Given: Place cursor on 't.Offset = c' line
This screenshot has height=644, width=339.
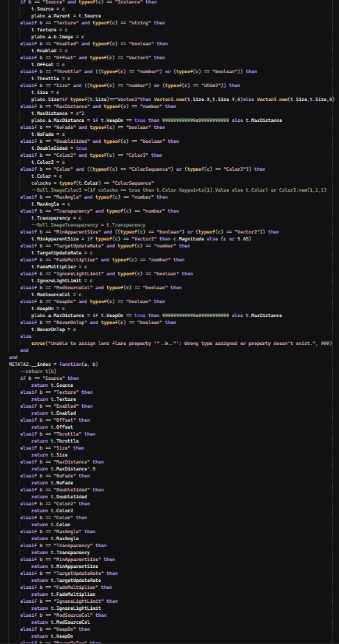Looking at the screenshot, I should click(48, 65).
